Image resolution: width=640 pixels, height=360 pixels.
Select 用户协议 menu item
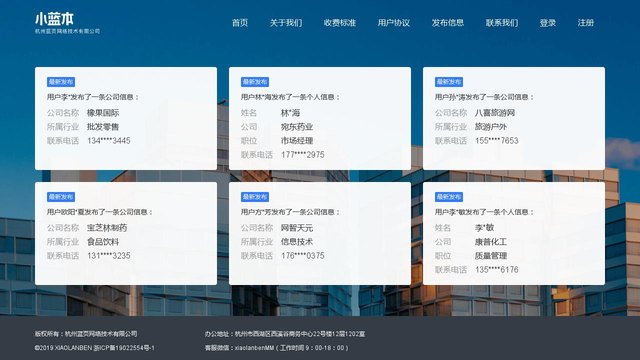click(x=393, y=23)
